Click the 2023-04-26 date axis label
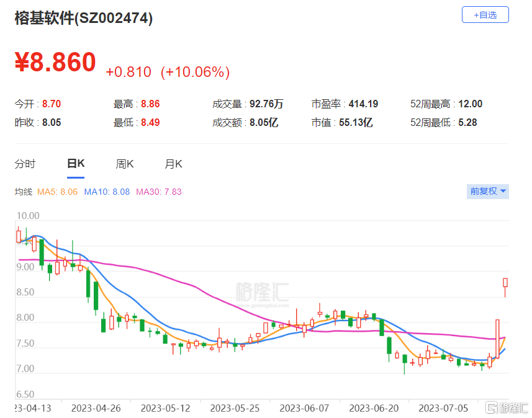The height and width of the screenshot is (418, 532). [96, 408]
